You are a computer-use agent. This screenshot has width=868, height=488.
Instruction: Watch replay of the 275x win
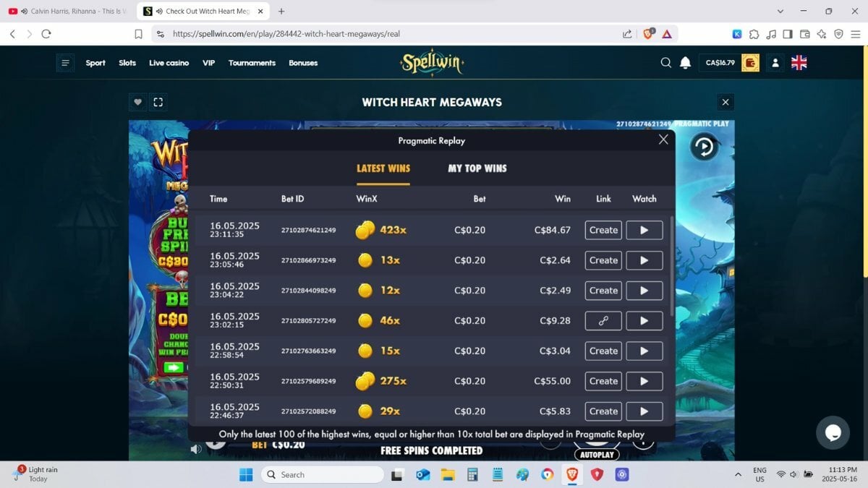[x=644, y=381]
